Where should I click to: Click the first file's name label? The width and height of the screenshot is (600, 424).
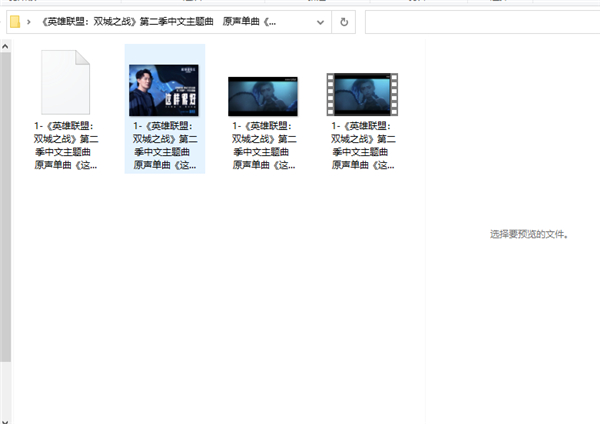(x=65, y=145)
